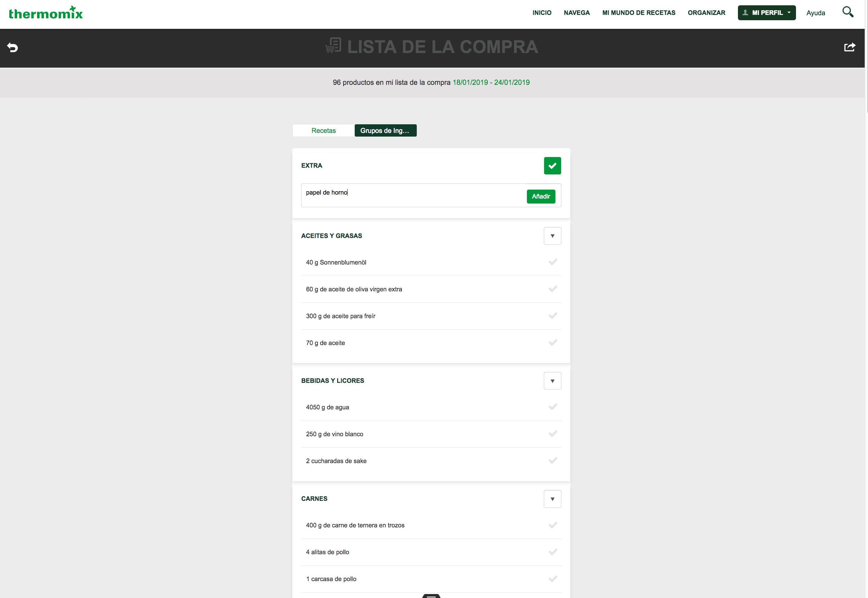Collapse the ACEITES Y GRASAS section

click(x=552, y=236)
